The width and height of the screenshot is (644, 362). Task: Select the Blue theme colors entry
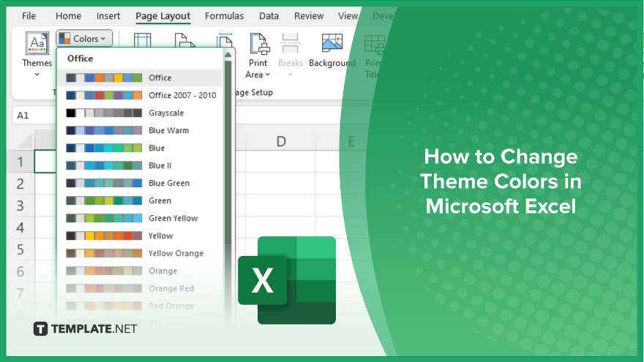(141, 148)
